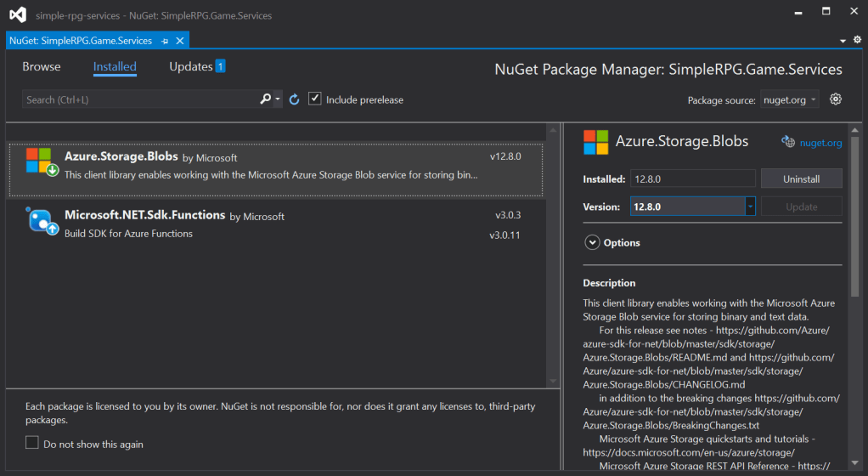The width and height of the screenshot is (868, 476).
Task: Expand the Options section
Action: [x=592, y=242]
